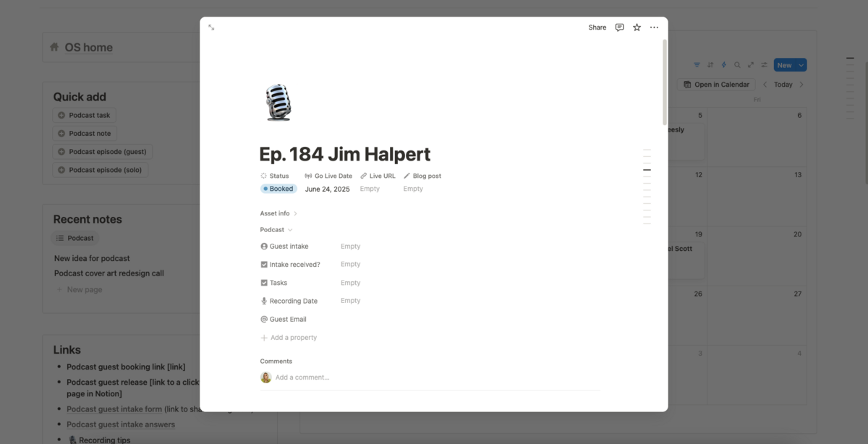The width and height of the screenshot is (868, 444).
Task: Click the commenter avatar
Action: coord(265,377)
